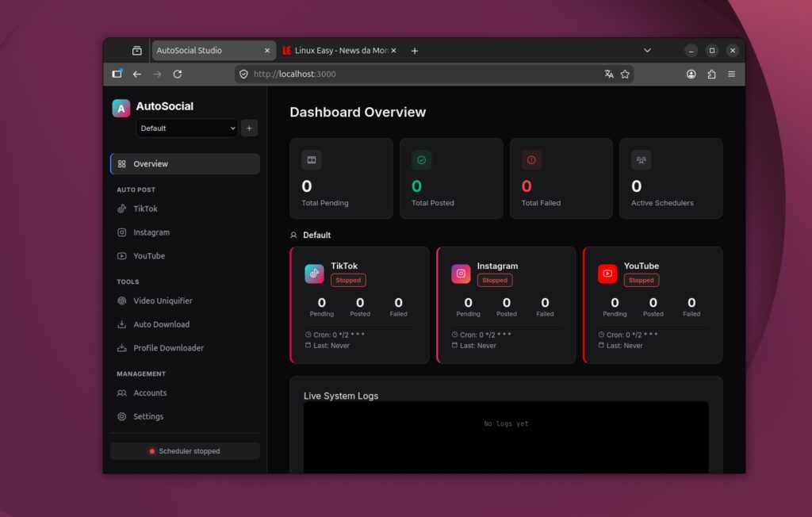The height and width of the screenshot is (517, 812).
Task: Click the TikTok card logo icon
Action: pos(314,274)
